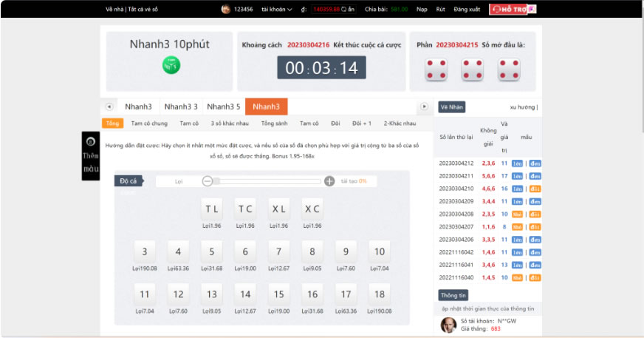Click the Thông tin button
Screen dimensions: 644x338
tap(453, 295)
